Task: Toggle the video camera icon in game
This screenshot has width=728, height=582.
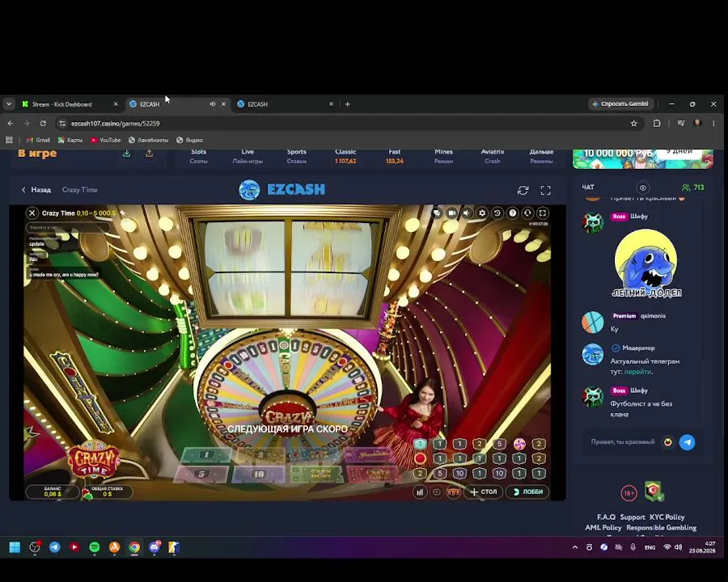Action: [x=451, y=213]
